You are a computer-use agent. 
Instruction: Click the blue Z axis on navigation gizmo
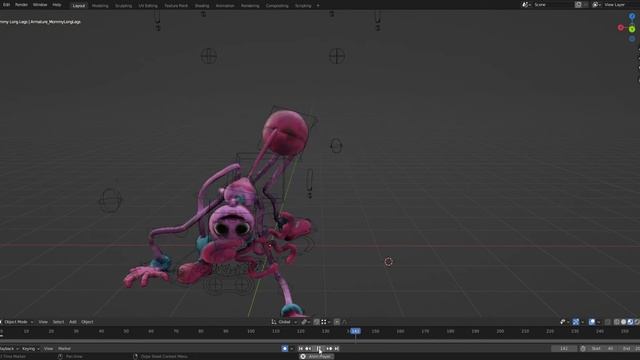pyautogui.click(x=632, y=17)
